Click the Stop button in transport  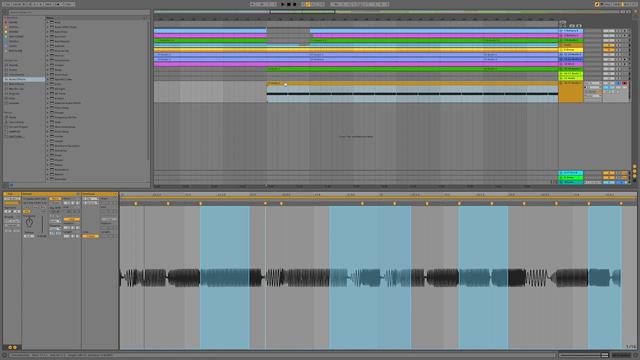[289, 4]
